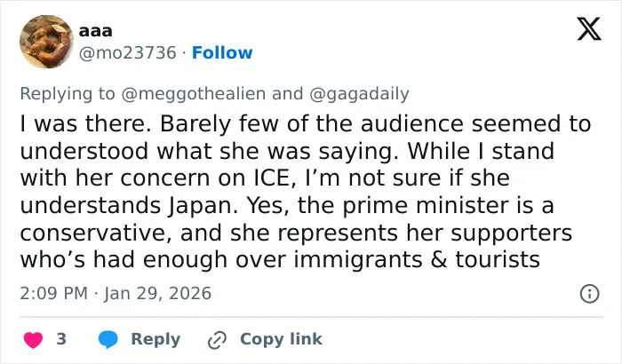Click the X logo icon
Image resolution: width=622 pixels, height=364 pixels.
[x=589, y=29]
